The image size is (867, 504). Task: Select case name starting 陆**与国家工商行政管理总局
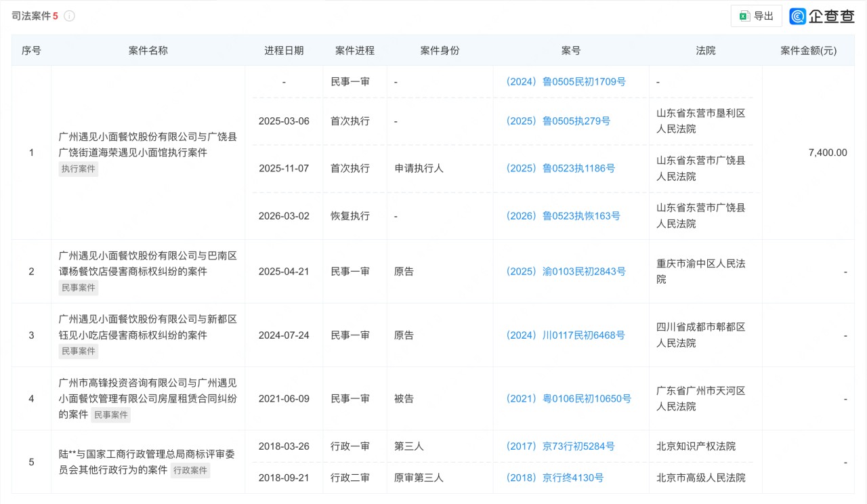[x=148, y=462]
